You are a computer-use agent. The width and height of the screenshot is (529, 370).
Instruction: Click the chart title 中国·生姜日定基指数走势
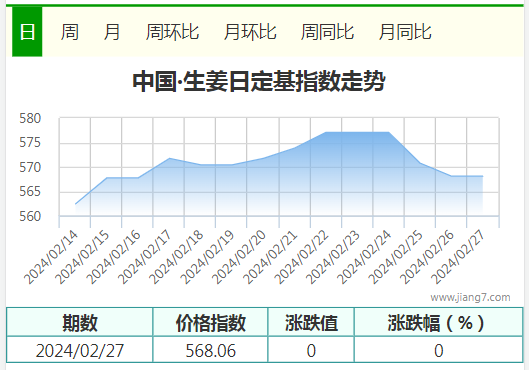(x=259, y=81)
